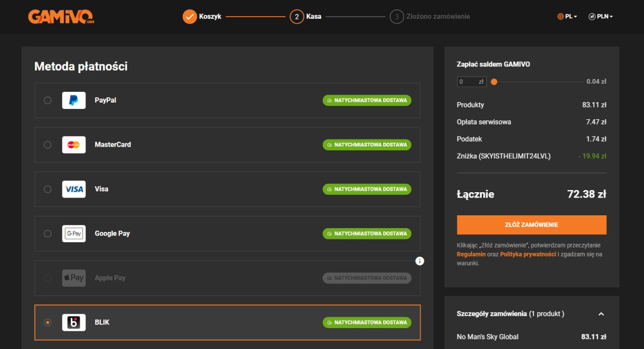Image resolution: width=644 pixels, height=349 pixels.
Task: Click the Metoda płatności heading
Action: click(x=81, y=67)
